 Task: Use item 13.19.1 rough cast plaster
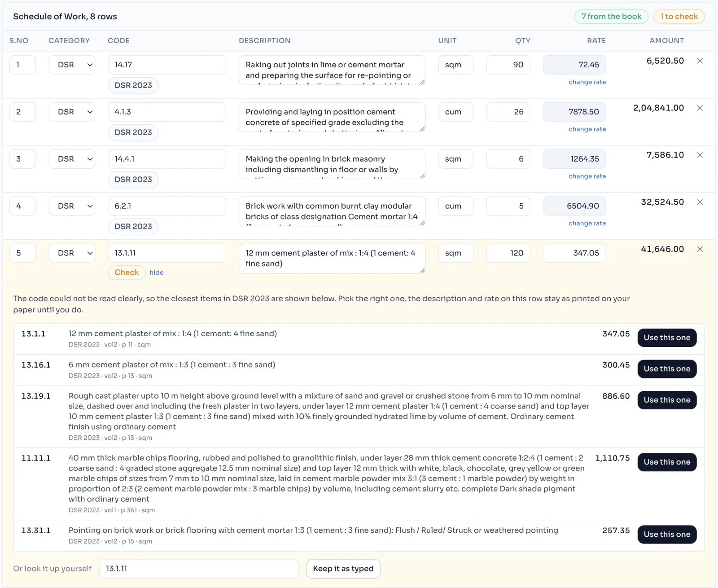[x=667, y=400]
